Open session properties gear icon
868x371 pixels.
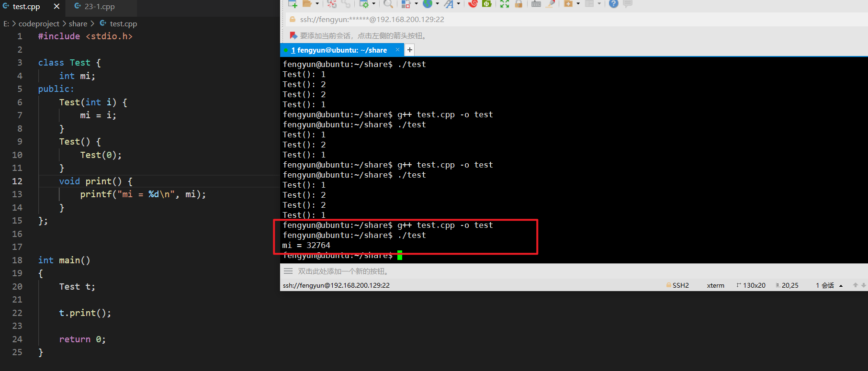point(364,4)
